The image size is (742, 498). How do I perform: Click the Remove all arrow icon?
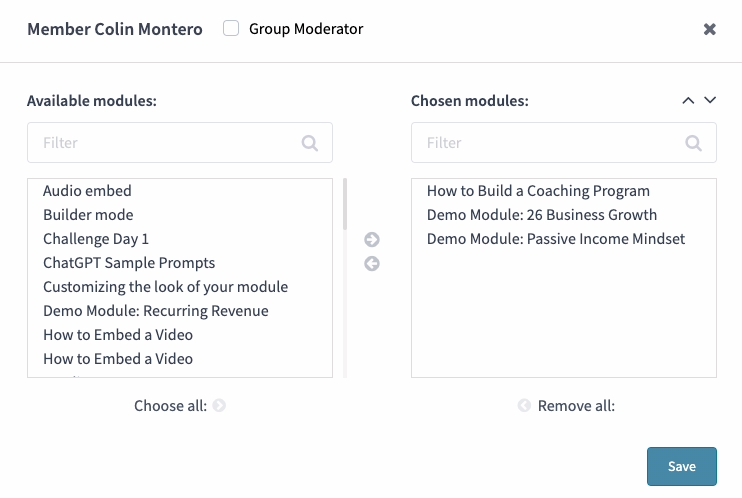524,406
